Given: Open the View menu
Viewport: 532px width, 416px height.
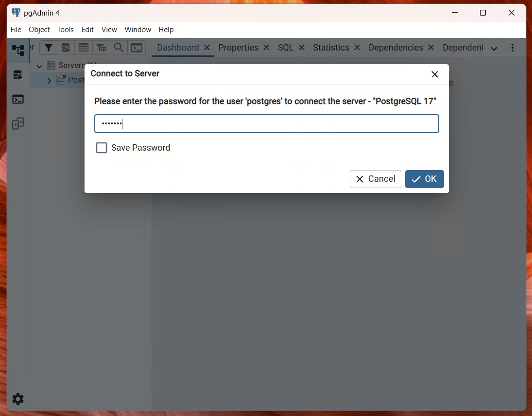Looking at the screenshot, I should pyautogui.click(x=109, y=30).
